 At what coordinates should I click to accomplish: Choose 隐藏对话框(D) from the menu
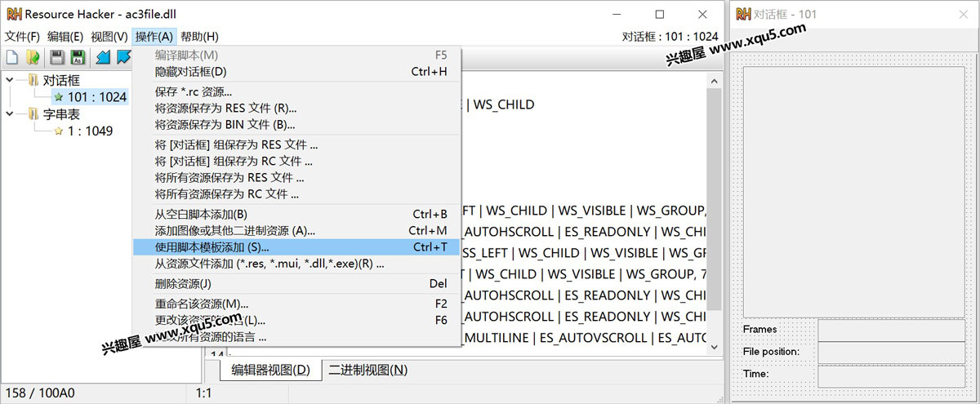[297, 71]
